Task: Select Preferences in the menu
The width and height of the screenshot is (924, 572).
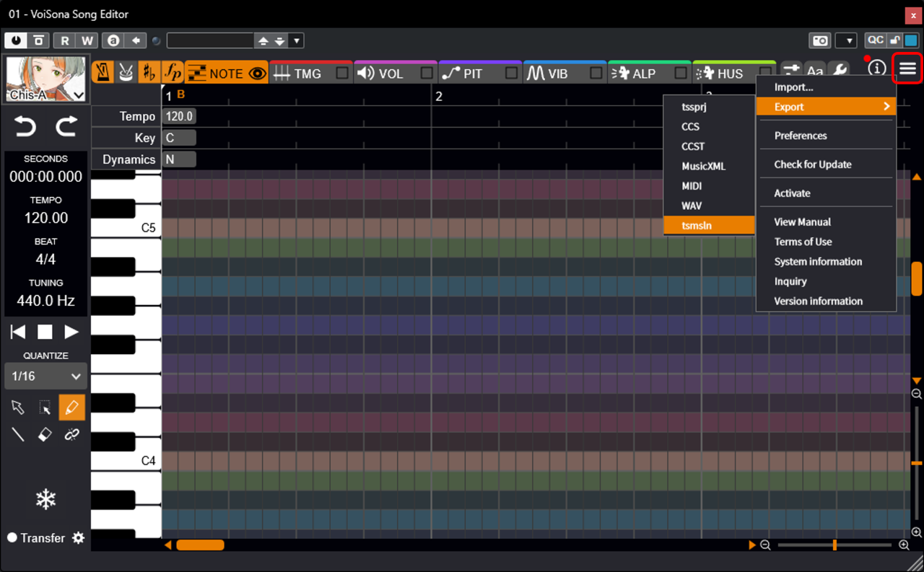Action: [x=801, y=136]
